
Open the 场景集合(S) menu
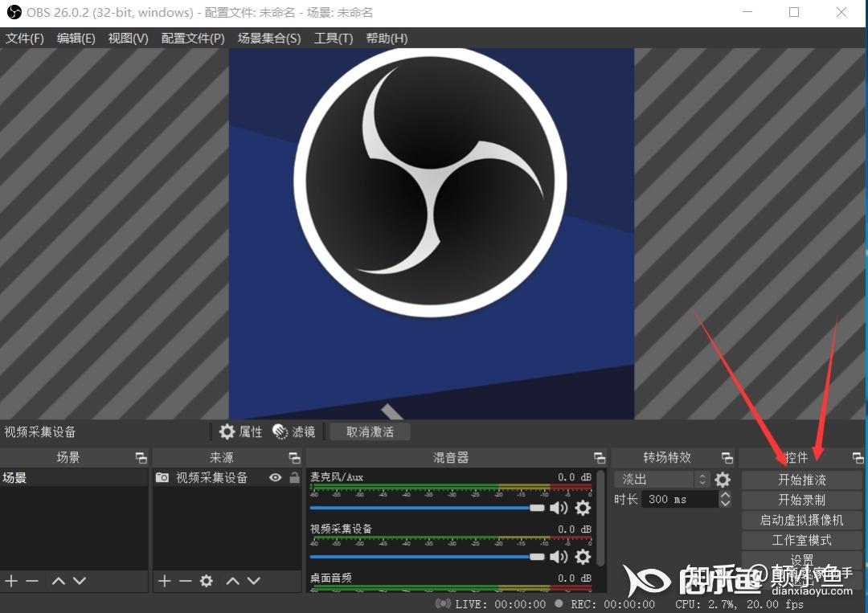point(269,39)
